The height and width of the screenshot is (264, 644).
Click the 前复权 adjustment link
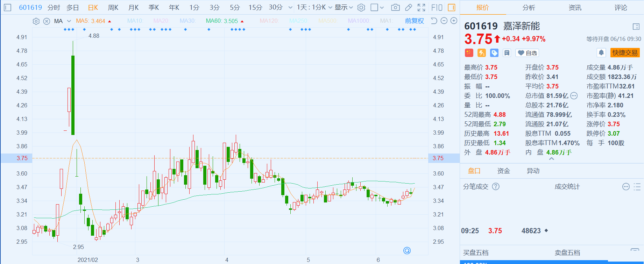tap(414, 21)
